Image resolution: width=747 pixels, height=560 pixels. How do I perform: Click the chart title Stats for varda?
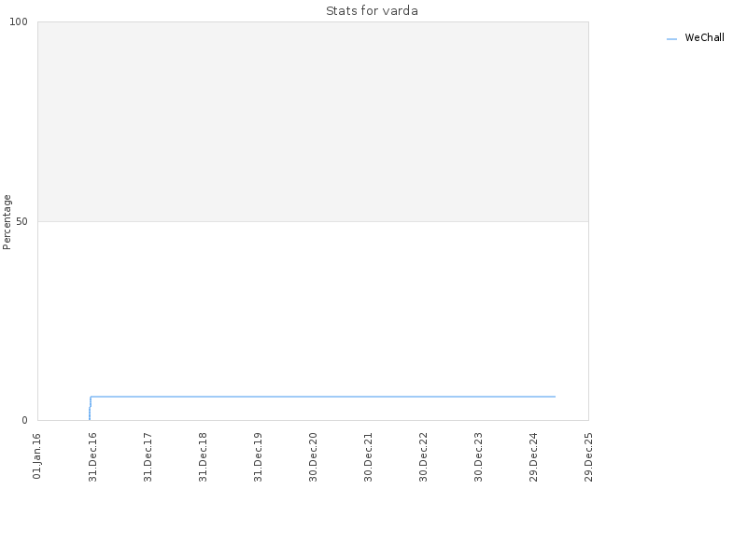click(372, 11)
